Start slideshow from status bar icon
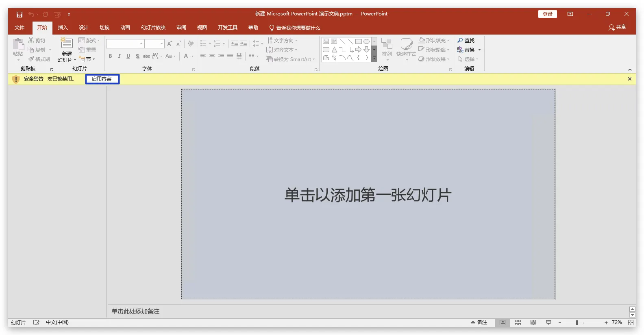 pyautogui.click(x=548, y=322)
